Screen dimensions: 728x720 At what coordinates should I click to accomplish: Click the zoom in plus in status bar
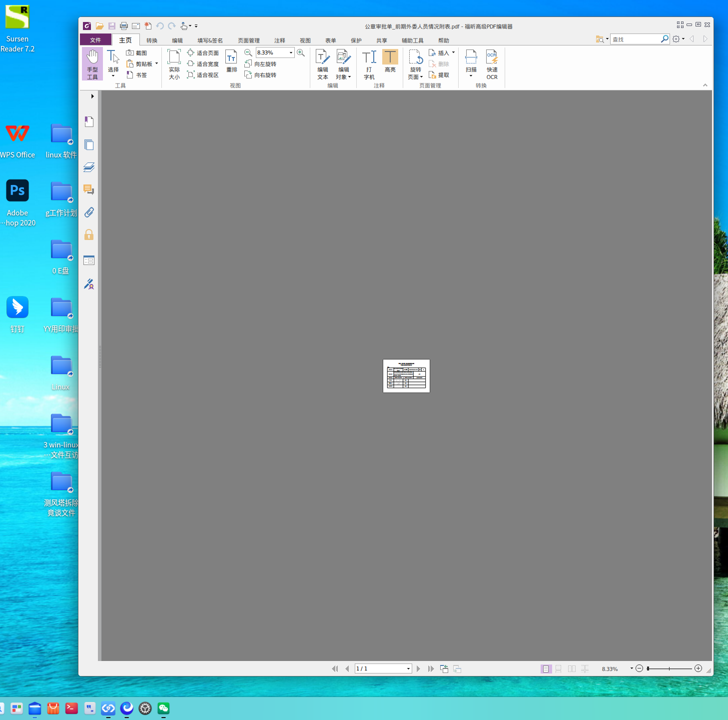(699, 668)
